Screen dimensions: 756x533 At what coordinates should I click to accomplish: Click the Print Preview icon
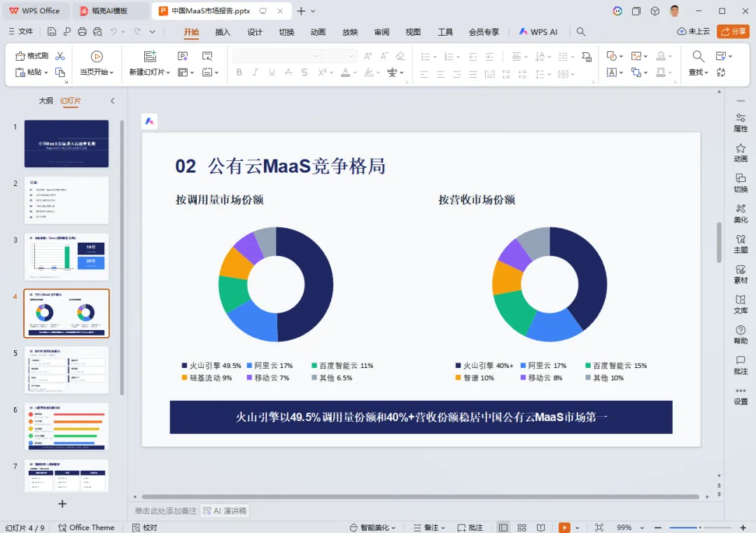(97, 31)
